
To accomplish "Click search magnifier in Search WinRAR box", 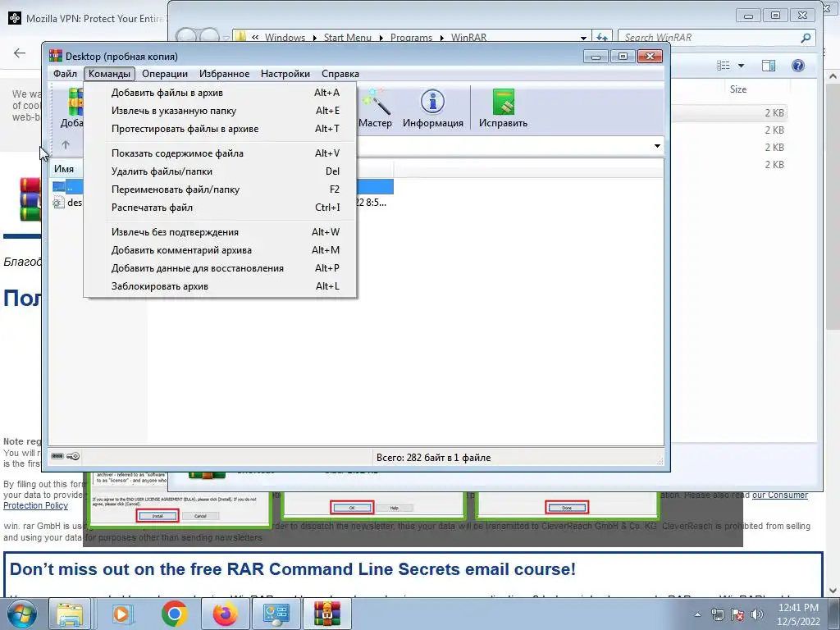I will coord(806,38).
